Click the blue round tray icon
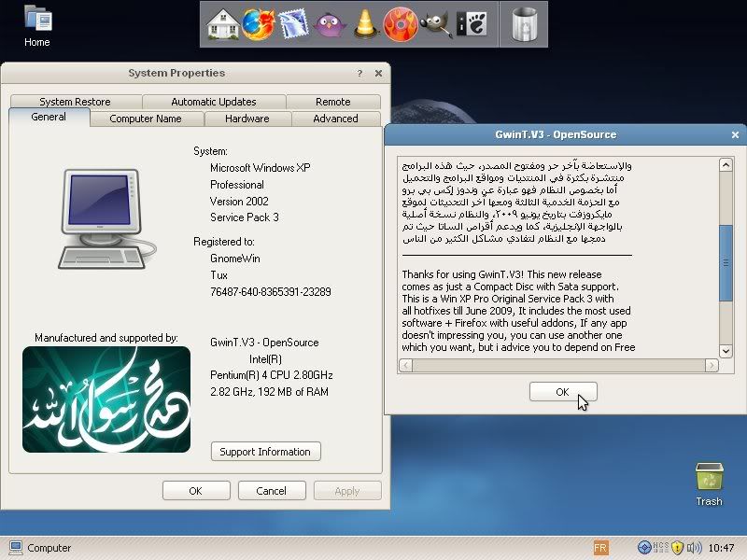 click(x=644, y=548)
